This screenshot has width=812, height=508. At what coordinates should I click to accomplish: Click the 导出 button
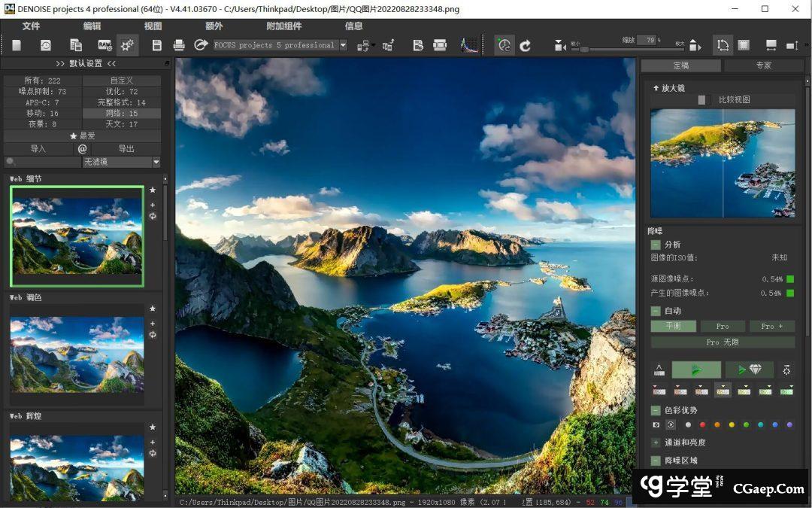126,149
